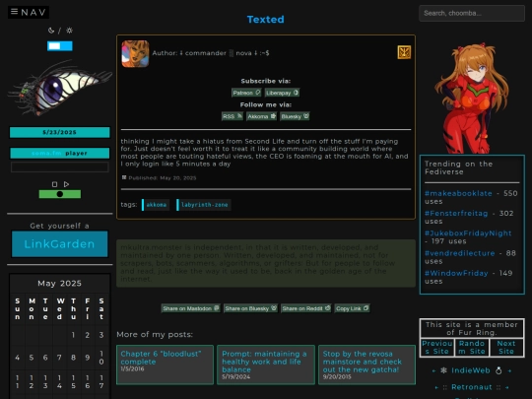Subscribe via the Patreon button

tap(246, 93)
